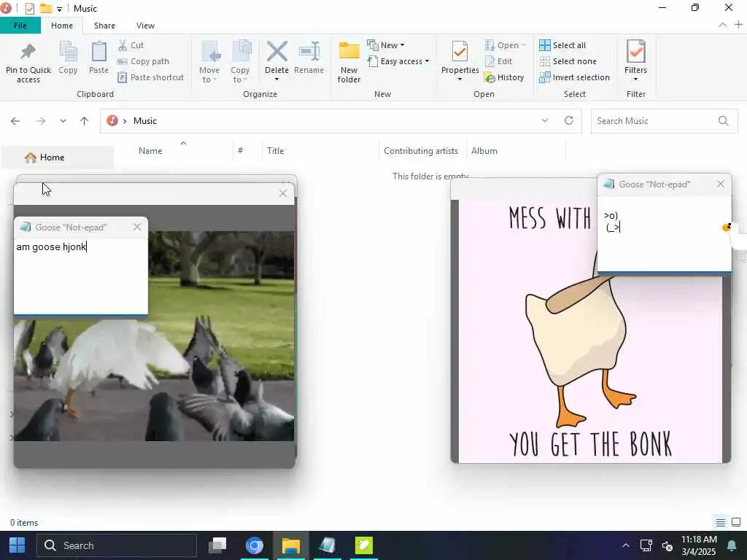
Task: Open Quick Access Toolbar customize dropdown
Action: [x=59, y=9]
